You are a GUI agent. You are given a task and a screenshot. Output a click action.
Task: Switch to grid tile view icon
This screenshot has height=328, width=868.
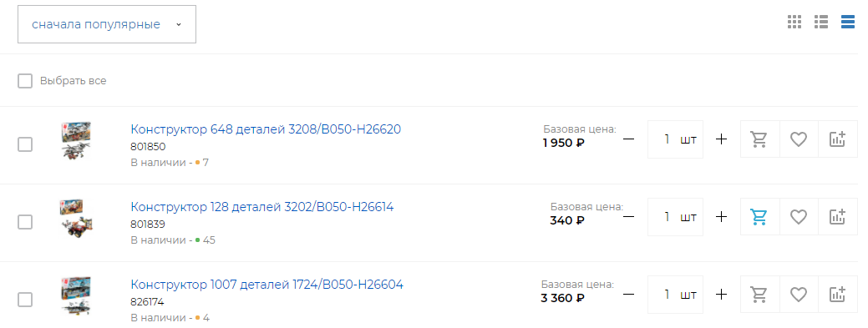[x=794, y=23]
